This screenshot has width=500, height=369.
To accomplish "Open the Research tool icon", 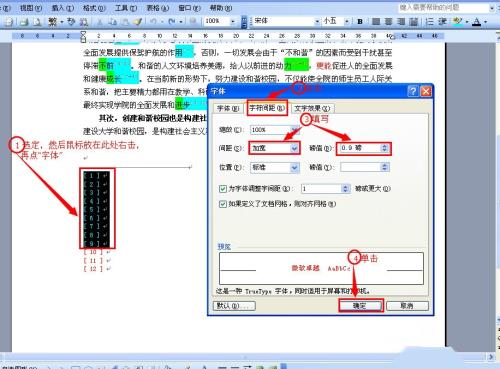I will [x=84, y=22].
